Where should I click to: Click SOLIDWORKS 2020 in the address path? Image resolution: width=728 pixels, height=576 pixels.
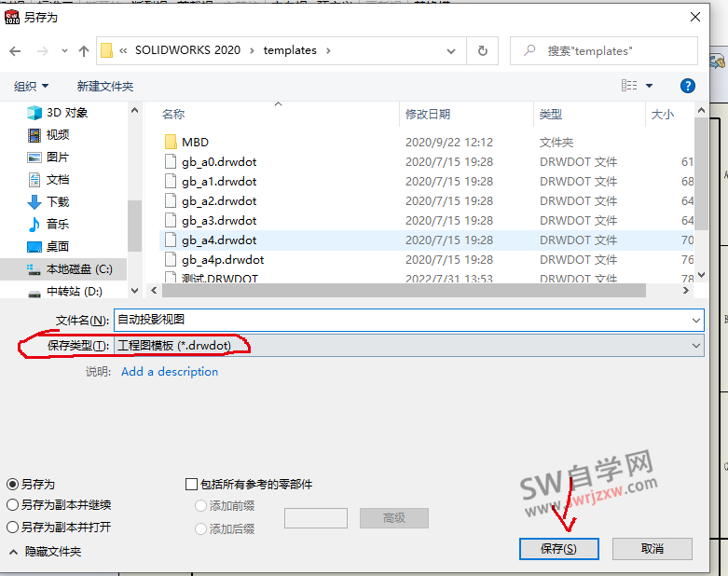(187, 50)
